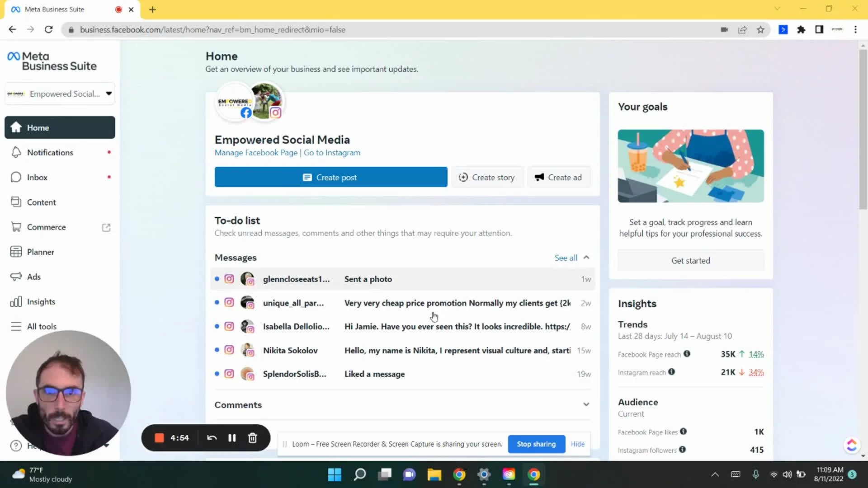Open the weather widget
The image size is (868, 488).
pyautogui.click(x=42, y=474)
